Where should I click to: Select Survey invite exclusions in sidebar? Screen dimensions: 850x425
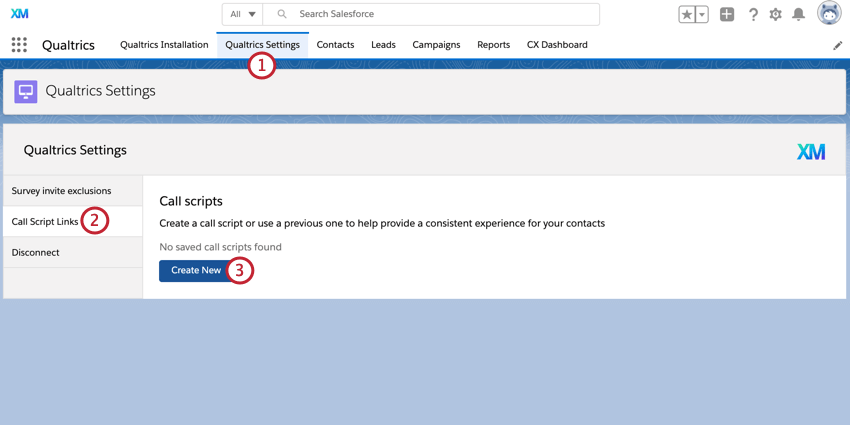pos(73,191)
